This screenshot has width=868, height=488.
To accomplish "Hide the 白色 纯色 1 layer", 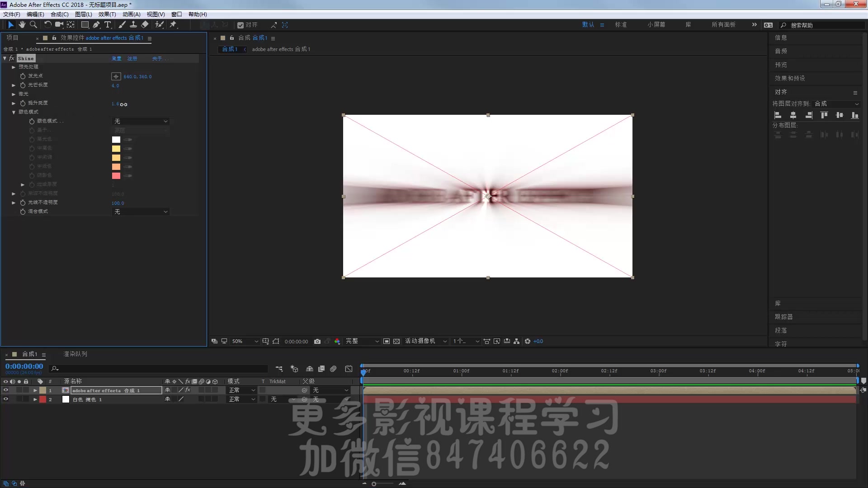I will (x=6, y=399).
